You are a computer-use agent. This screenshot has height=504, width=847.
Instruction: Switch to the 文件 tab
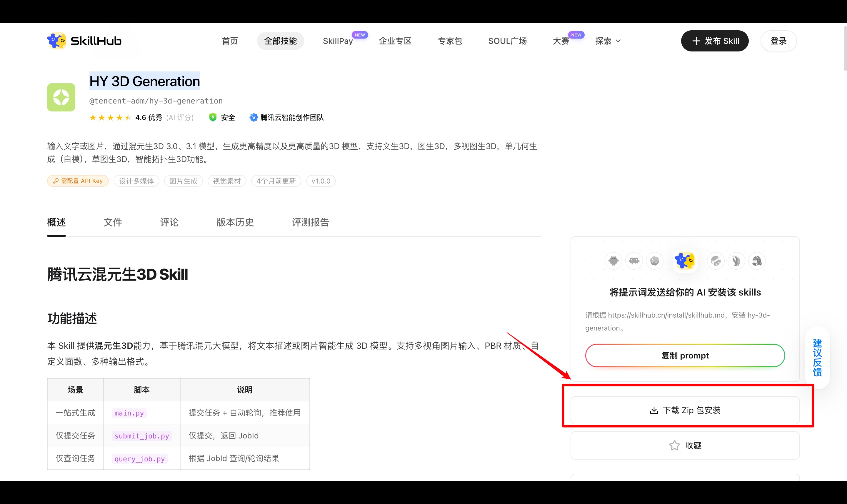point(113,223)
